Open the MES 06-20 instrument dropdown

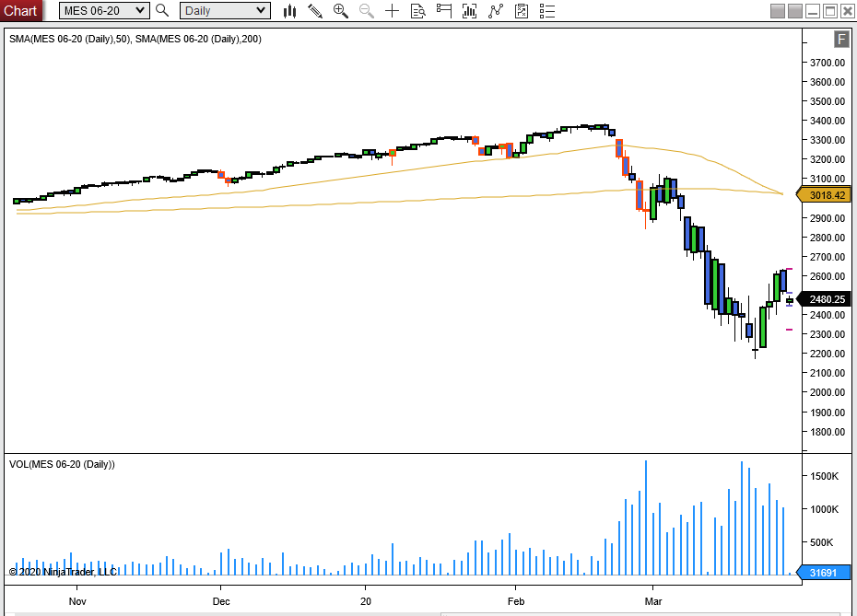(104, 10)
